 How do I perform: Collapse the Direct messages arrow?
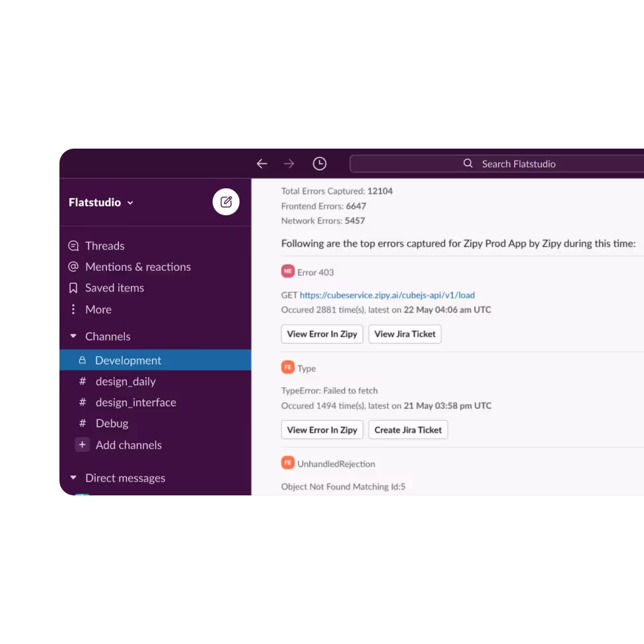(73, 478)
